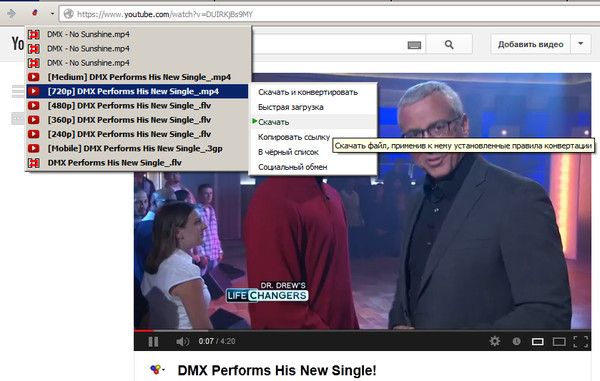Choose [360p] DMX Performs His New Single_.flv
Screen dimensions: 600x381
[138, 120]
